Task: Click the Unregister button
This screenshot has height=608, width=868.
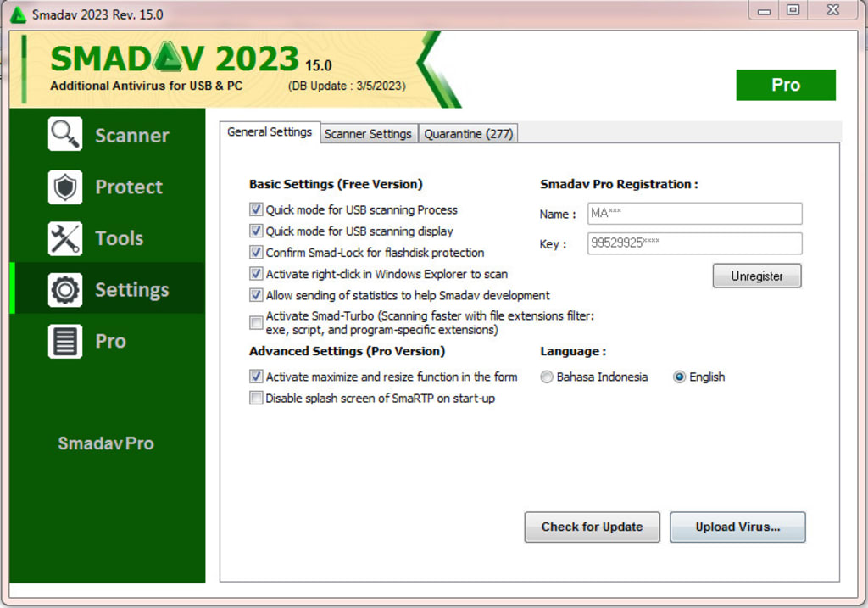Action: 756,276
